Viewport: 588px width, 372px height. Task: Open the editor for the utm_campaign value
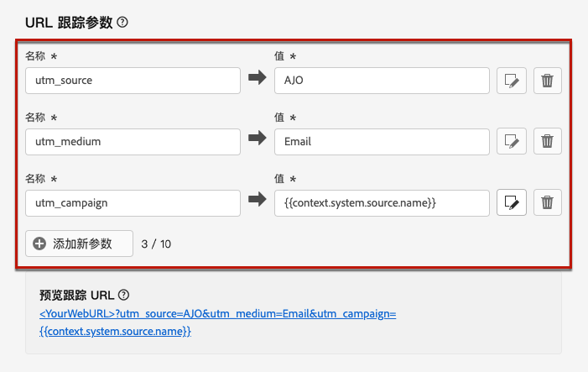pyautogui.click(x=512, y=202)
